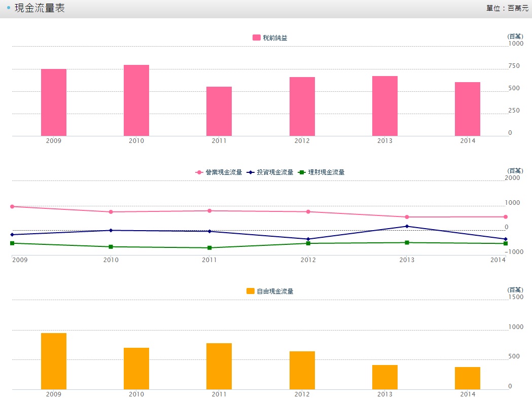Viewport: 532px width, 401px height.
Task: Click the 現金流量表 section title
Action: pyautogui.click(x=40, y=9)
